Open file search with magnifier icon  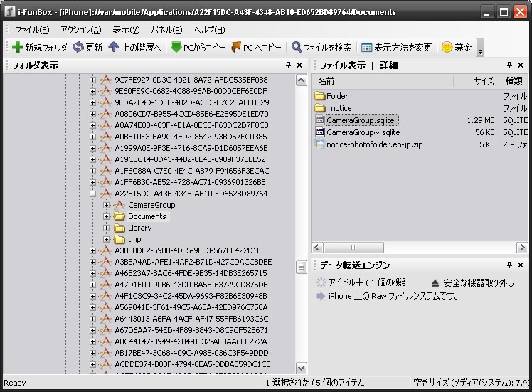click(297, 47)
